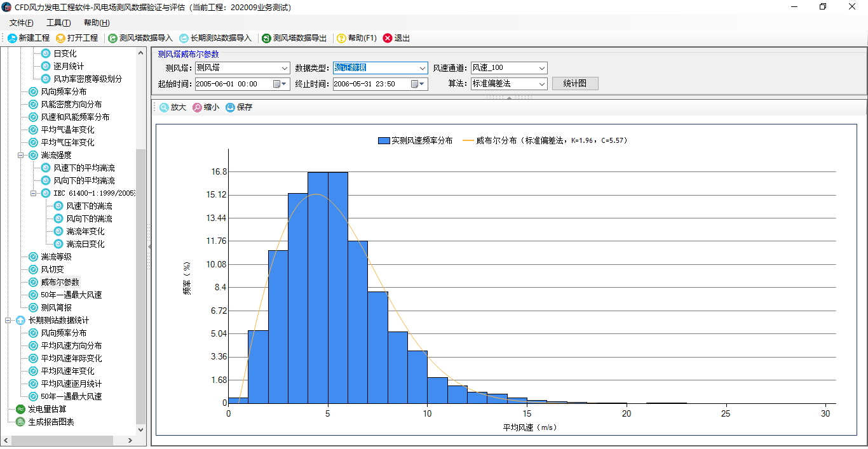Open the 测风塔 dropdown
This screenshot has height=449, width=868.
click(285, 68)
